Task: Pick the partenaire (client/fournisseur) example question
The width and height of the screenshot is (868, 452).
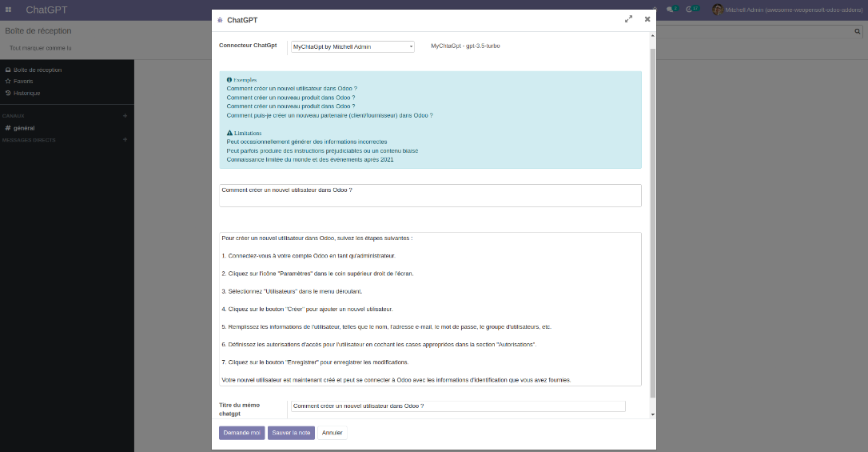Action: tap(329, 115)
